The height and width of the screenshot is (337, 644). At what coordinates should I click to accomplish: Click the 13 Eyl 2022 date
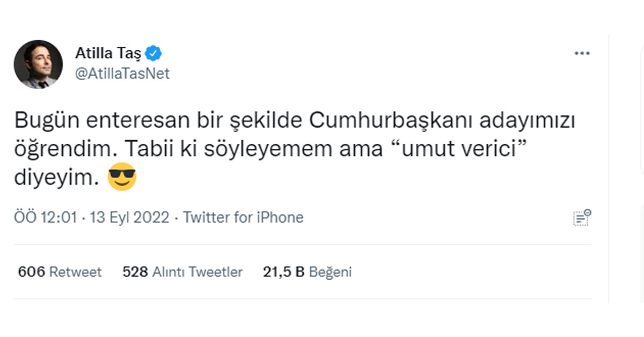(x=130, y=217)
